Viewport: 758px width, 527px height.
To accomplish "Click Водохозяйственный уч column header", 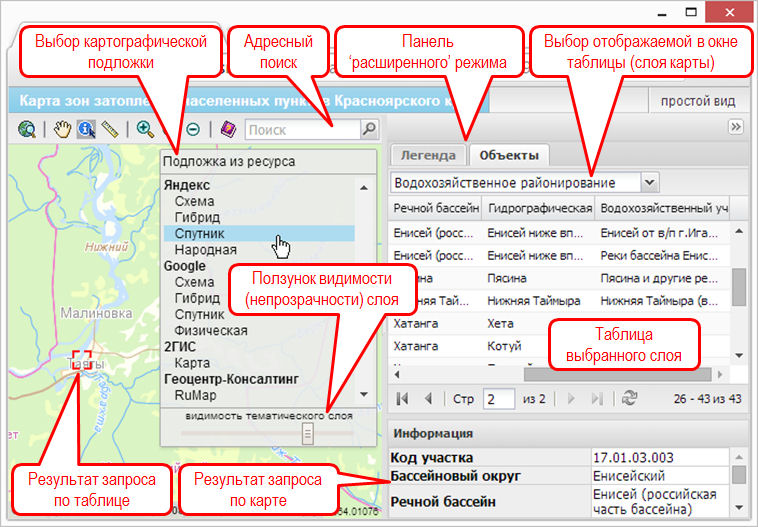I will 664,208.
